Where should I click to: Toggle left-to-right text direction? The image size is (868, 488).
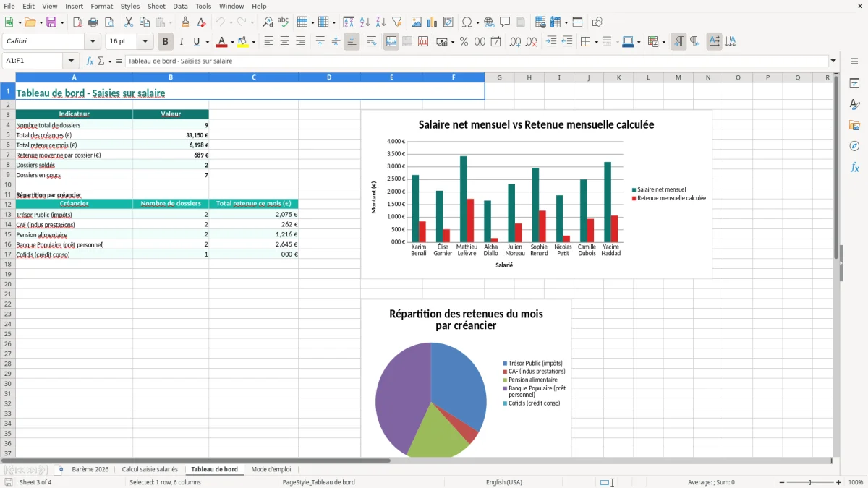[678, 42]
